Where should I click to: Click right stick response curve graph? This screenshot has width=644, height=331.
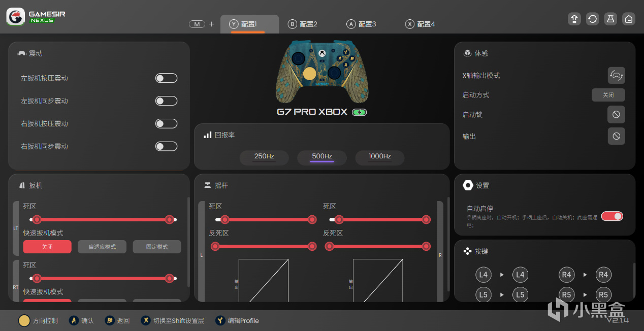378,280
